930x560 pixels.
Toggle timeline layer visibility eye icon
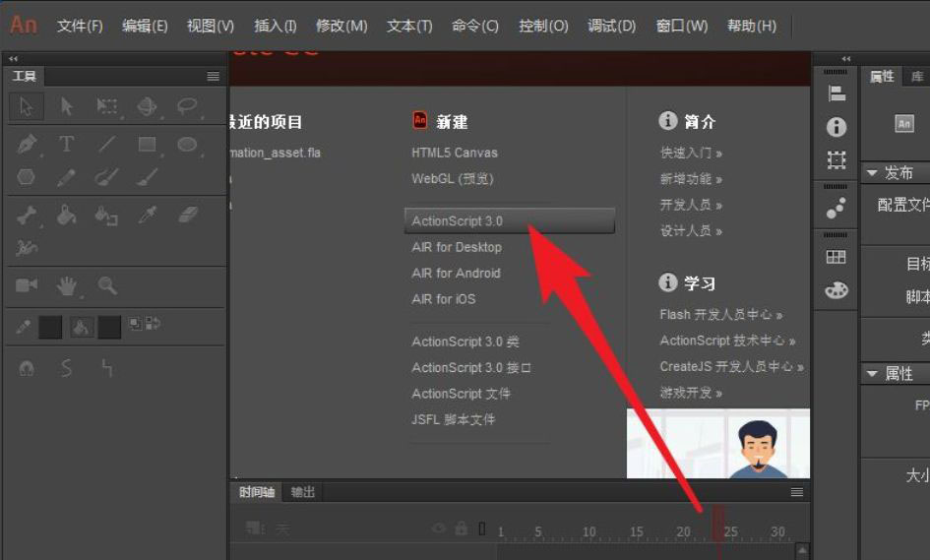[x=439, y=528]
